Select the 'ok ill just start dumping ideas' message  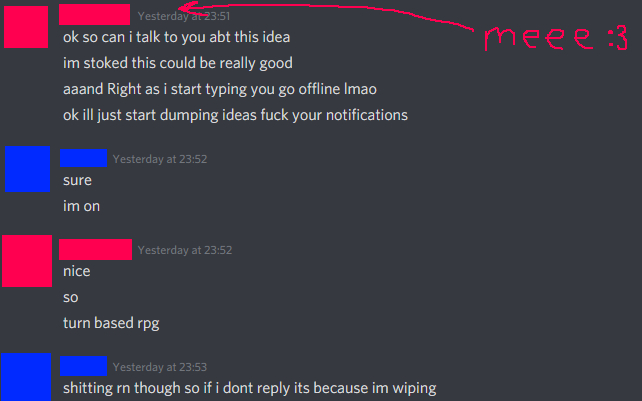pyautogui.click(x=235, y=115)
